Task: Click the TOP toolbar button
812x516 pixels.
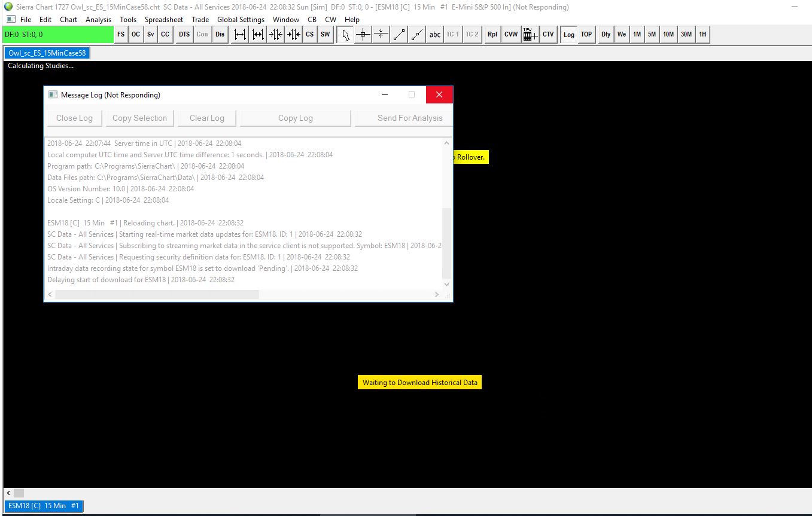Action: point(586,35)
